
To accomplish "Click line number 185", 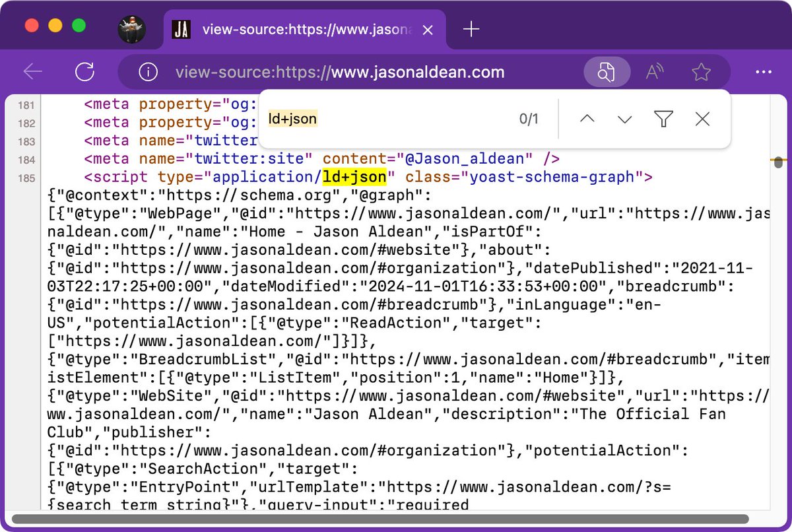I will point(26,177).
